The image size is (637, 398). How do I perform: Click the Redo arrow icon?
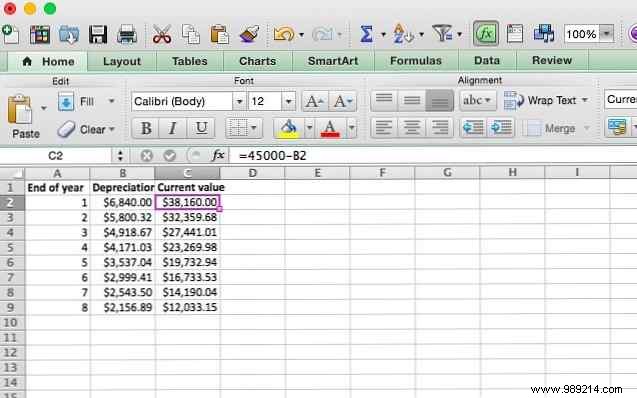pyautogui.click(x=322, y=34)
